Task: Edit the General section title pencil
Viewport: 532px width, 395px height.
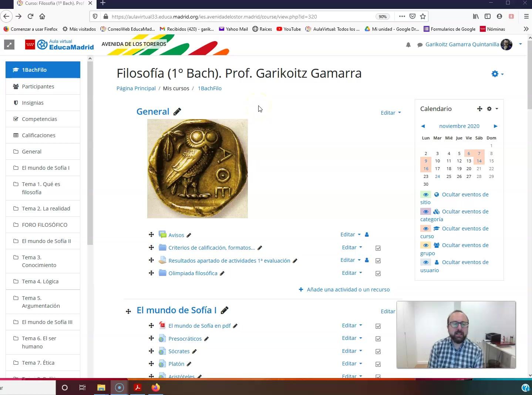Action: [177, 112]
